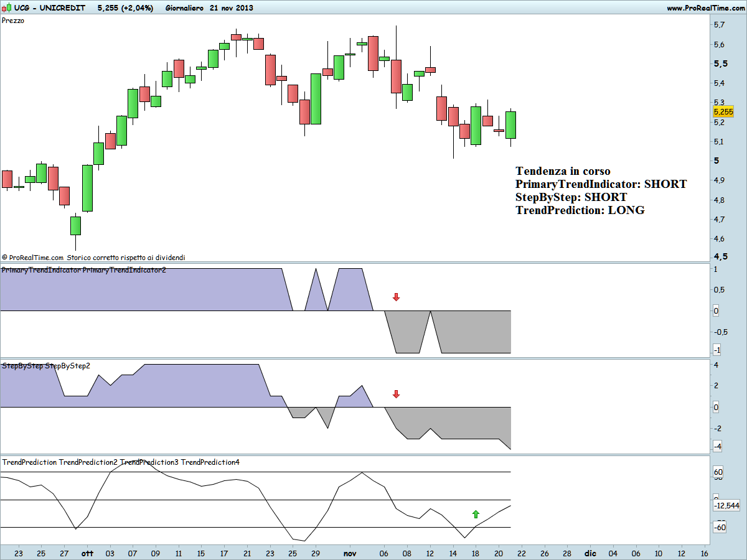Click the Storico corretto rispetto ai dividendi note
Screen dimensions: 747x560
pos(126,257)
